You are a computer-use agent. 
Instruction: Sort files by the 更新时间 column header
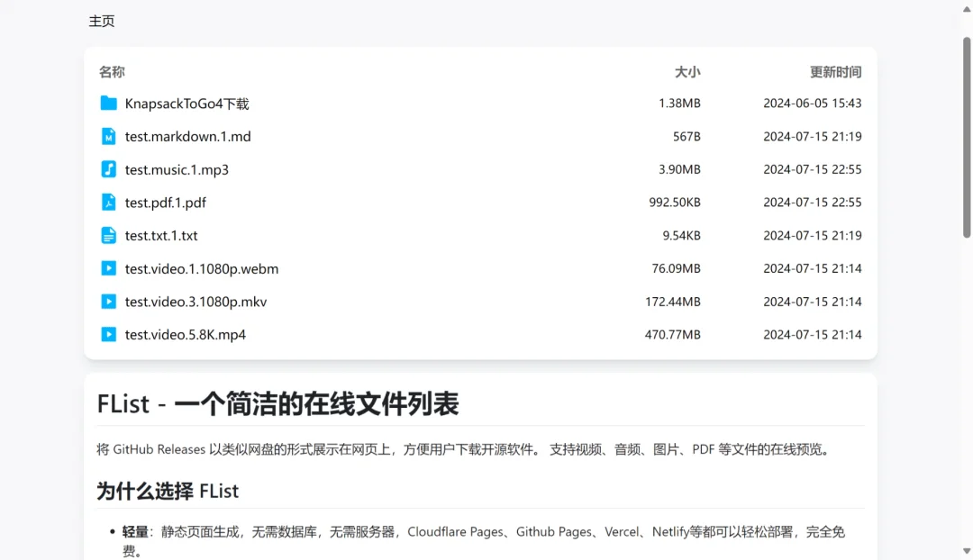[836, 71]
